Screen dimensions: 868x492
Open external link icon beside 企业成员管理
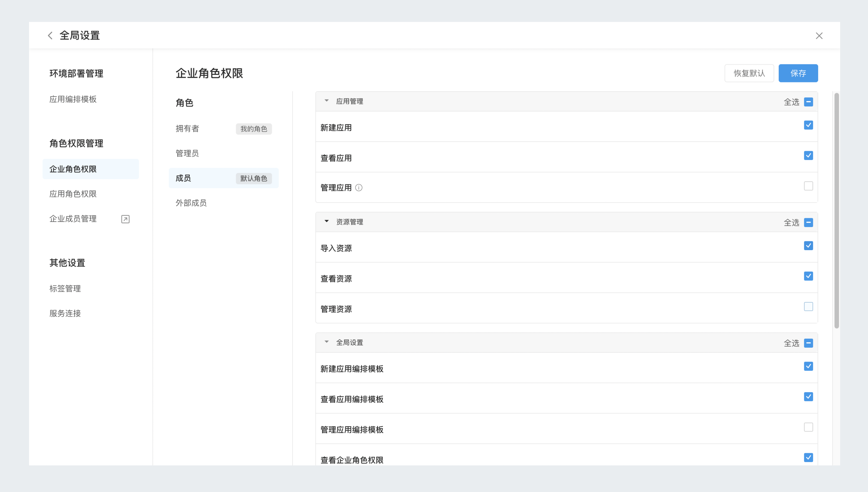(125, 219)
